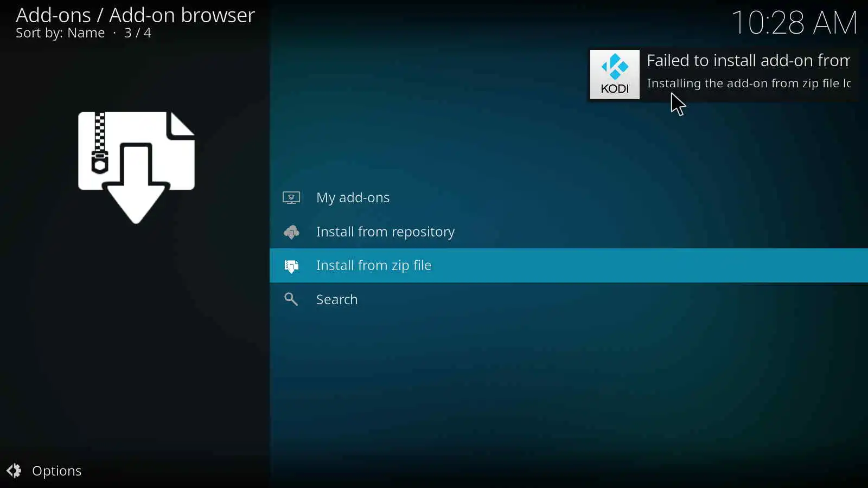Click the 10:28 AM clock

click(x=795, y=23)
